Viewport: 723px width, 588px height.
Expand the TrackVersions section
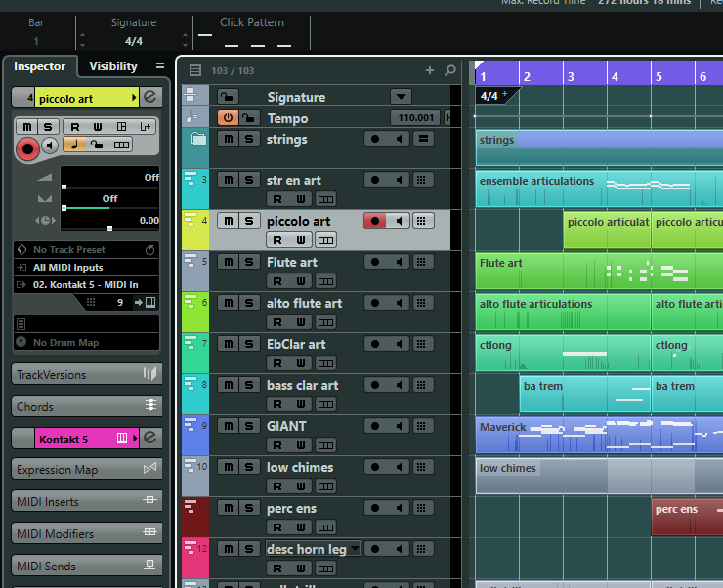pos(87,374)
